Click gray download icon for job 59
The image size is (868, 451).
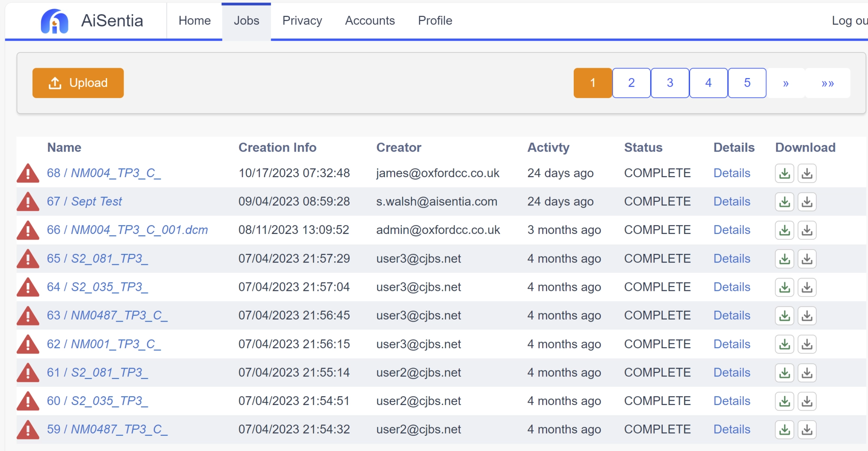coord(807,430)
